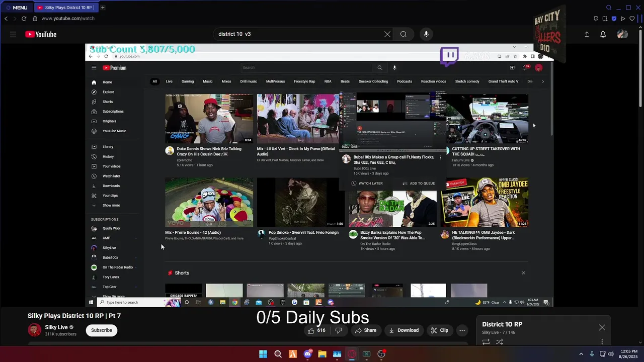This screenshot has width=644, height=362.
Task: Click the video player to pause playback
Action: [x=319, y=176]
